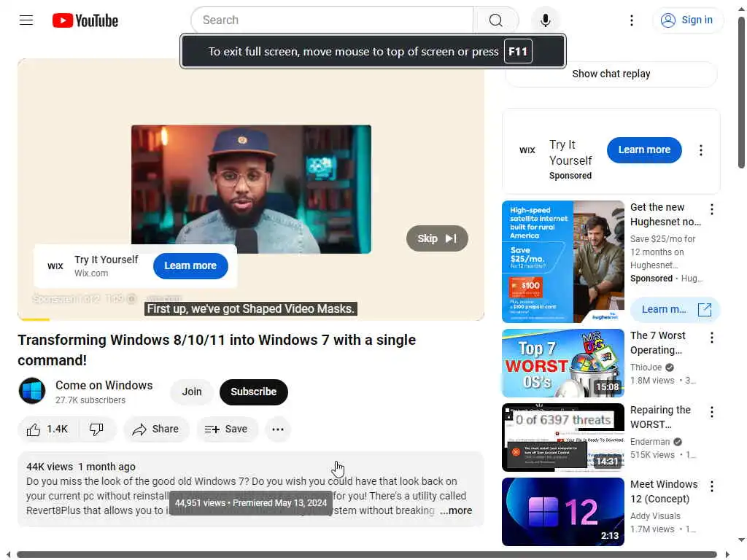The image size is (747, 560).
Task: Skip the video ad
Action: click(437, 238)
